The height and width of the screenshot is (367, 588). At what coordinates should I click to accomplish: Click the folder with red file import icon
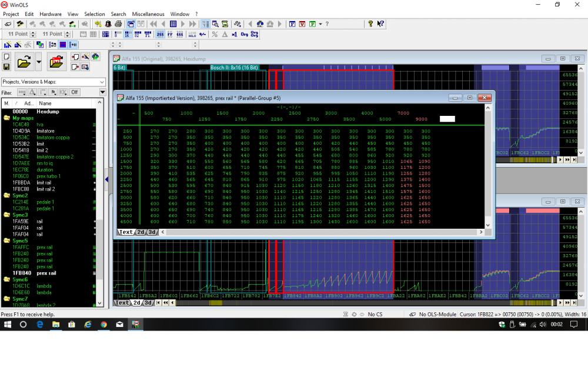pyautogui.click(x=56, y=62)
